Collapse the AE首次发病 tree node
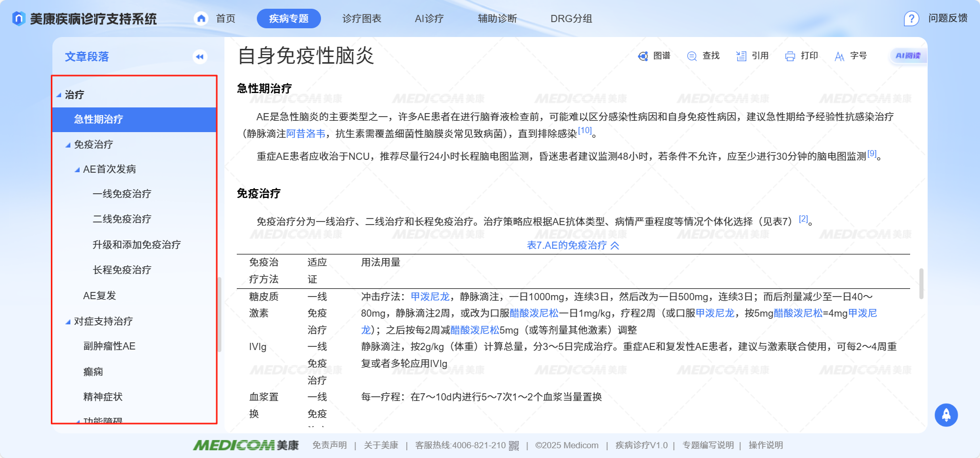 pos(77,170)
